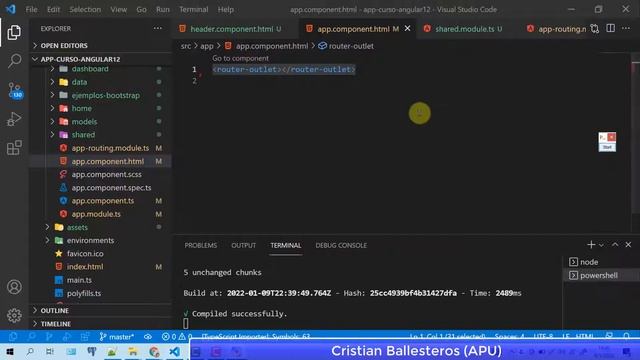Image resolution: width=640 pixels, height=360 pixels.
Task: Open Explorer more actions ellipsis
Action: (158, 28)
